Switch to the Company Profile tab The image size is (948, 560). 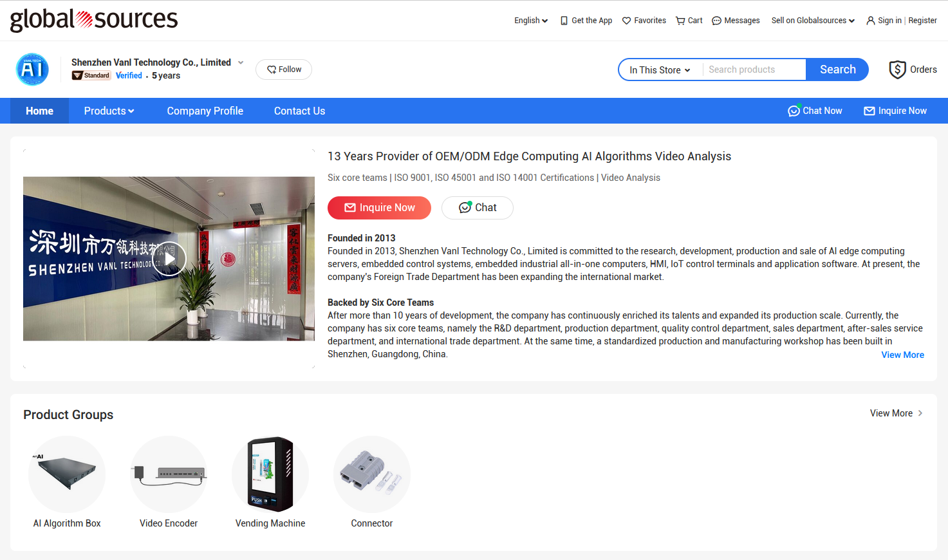coord(205,111)
